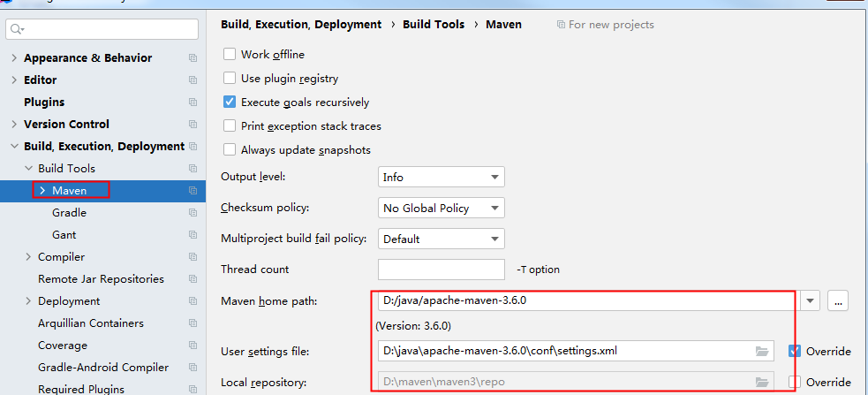Uncheck Execute goals recursively
Viewport: 868px width, 395px height.
tap(230, 102)
